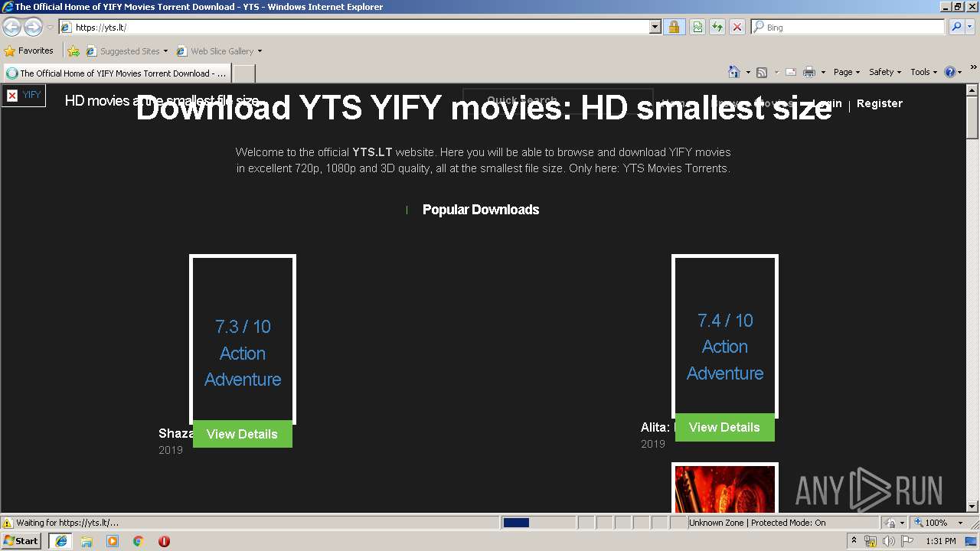
Task: Click the Forward navigation arrow
Action: coord(33,28)
